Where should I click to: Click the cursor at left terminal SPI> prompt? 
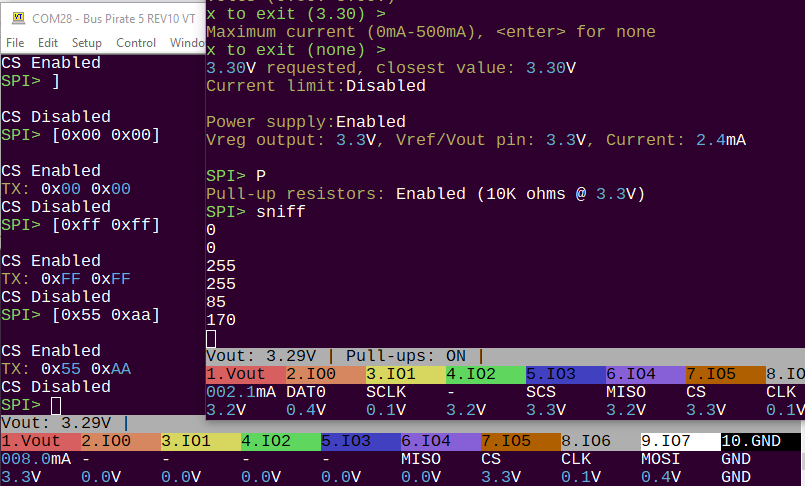click(56, 405)
